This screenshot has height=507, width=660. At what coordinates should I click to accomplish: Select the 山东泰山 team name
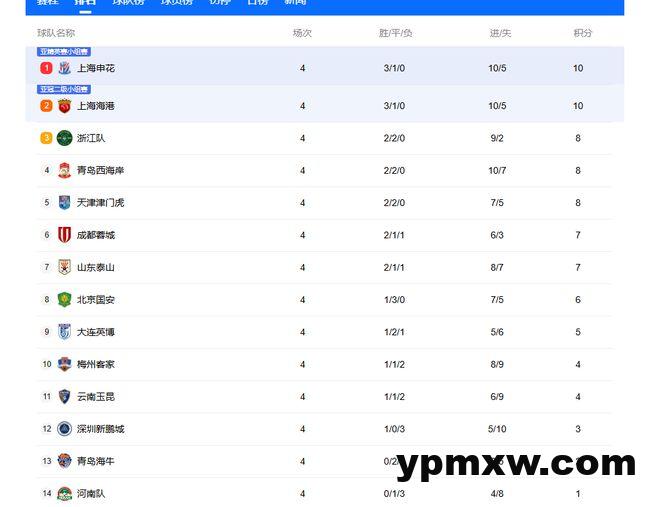pyautogui.click(x=96, y=267)
